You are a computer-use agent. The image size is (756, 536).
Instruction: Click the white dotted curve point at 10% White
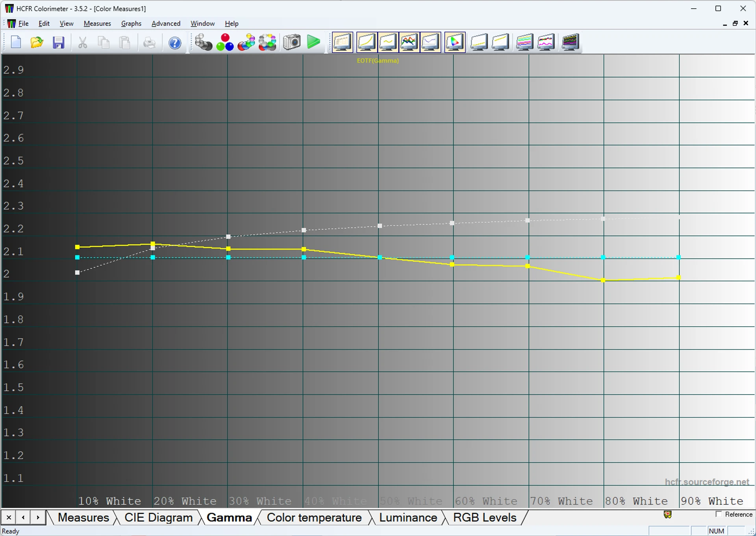tap(77, 272)
